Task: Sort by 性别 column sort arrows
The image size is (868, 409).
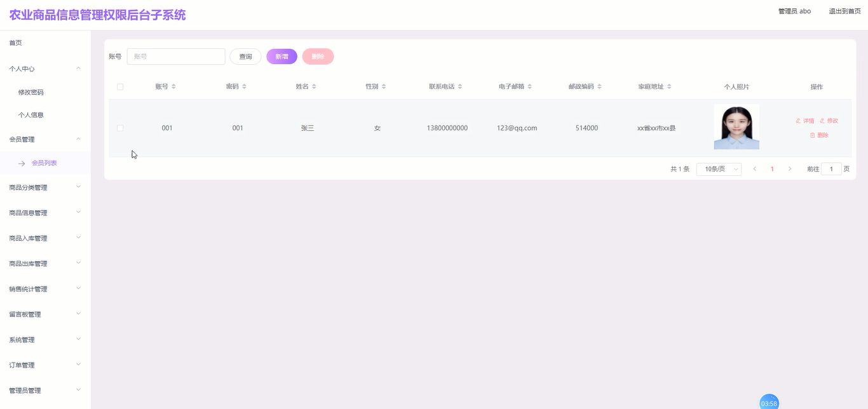Action: (x=384, y=86)
